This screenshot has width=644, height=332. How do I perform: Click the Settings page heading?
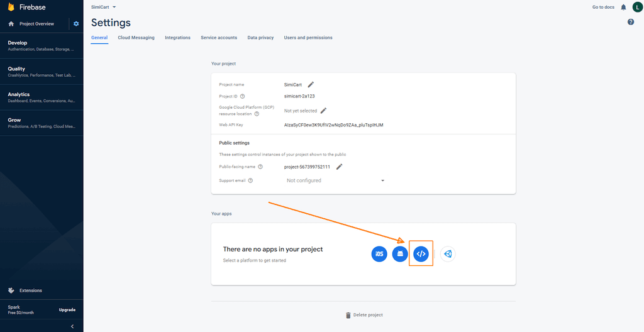111,22
